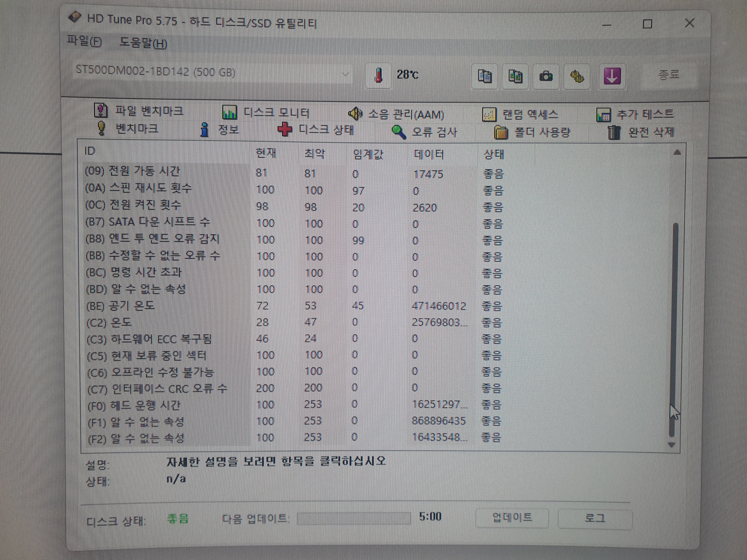The height and width of the screenshot is (560, 747).
Task: Open the 파일(F) menu
Action: click(84, 41)
